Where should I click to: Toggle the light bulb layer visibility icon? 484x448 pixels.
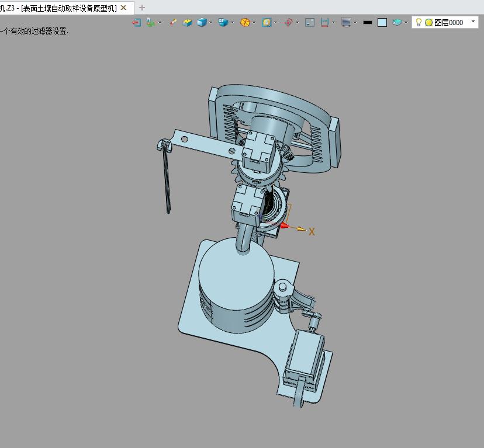419,22
